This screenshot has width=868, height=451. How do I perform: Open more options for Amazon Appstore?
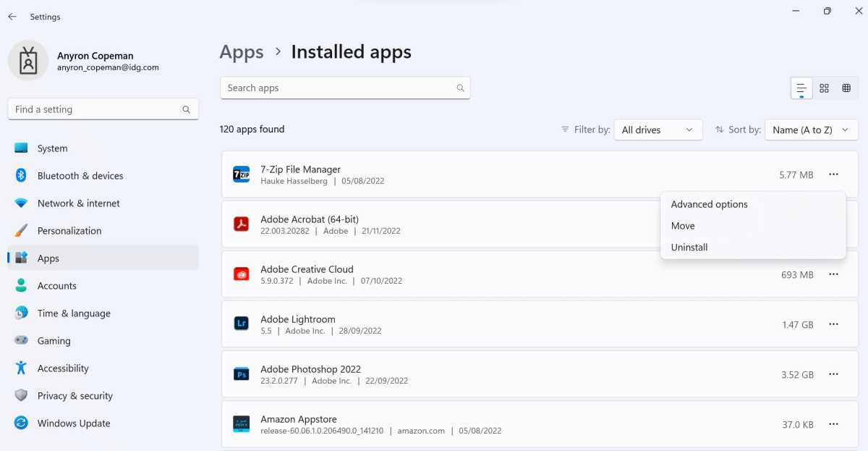point(834,424)
